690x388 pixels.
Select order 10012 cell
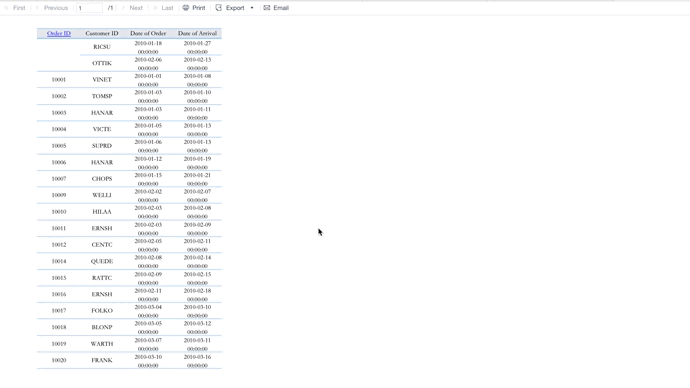pos(59,245)
